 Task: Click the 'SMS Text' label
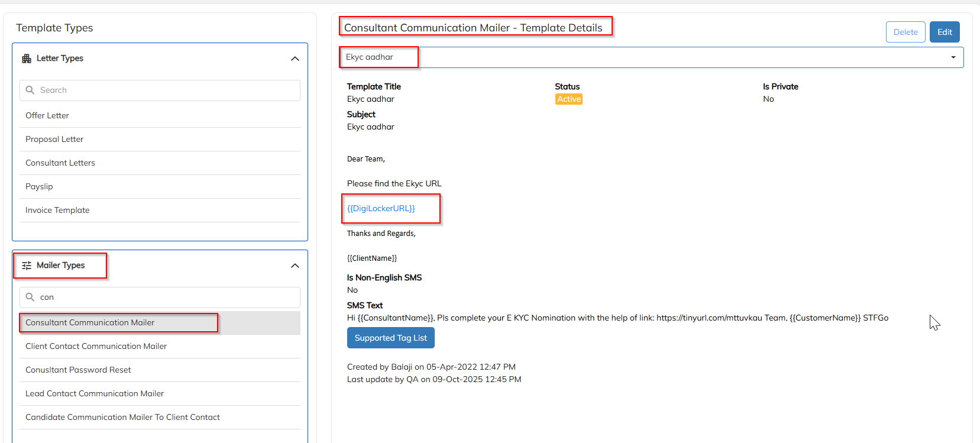click(365, 305)
